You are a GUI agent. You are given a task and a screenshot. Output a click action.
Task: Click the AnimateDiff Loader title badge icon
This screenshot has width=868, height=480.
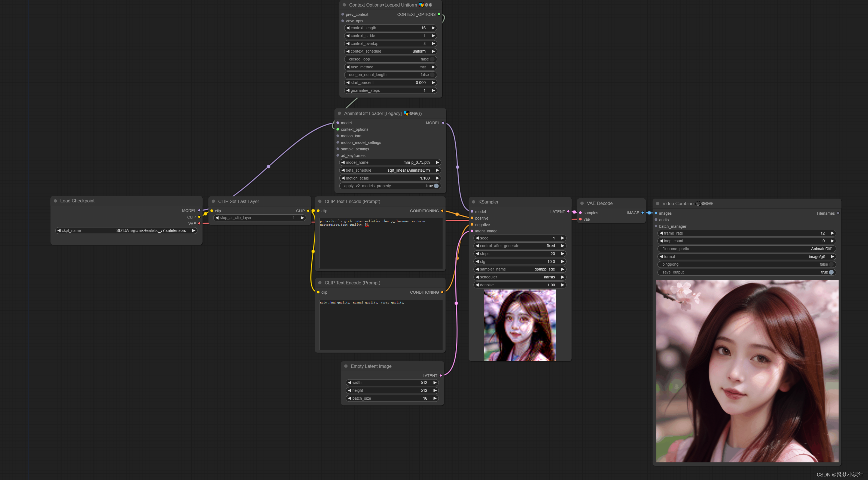(406, 114)
